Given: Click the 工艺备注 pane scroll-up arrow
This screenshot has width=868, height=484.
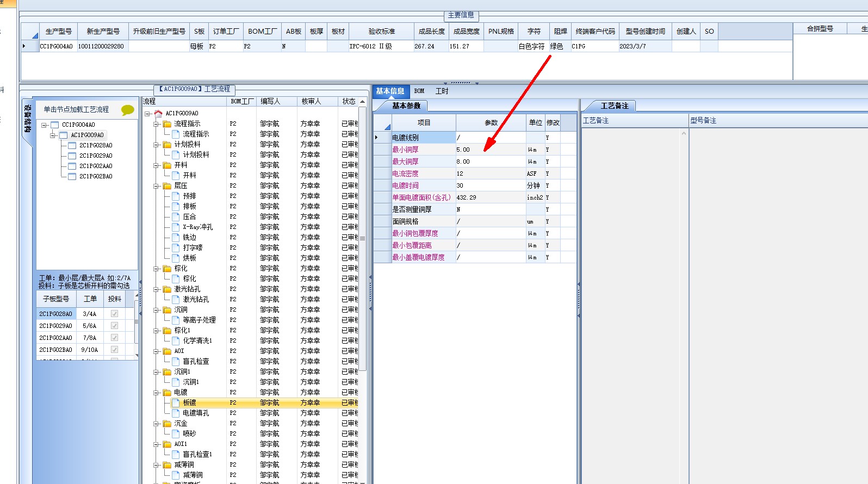Looking at the screenshot, I should (x=684, y=133).
